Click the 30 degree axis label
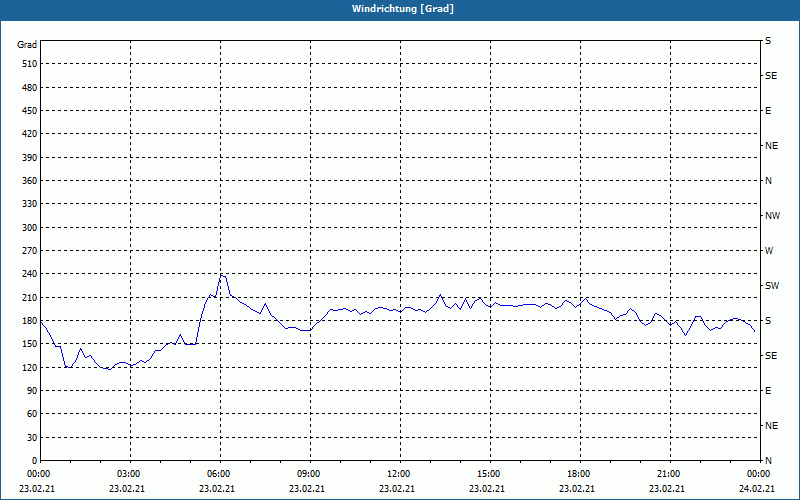The image size is (800, 500). 32,438
